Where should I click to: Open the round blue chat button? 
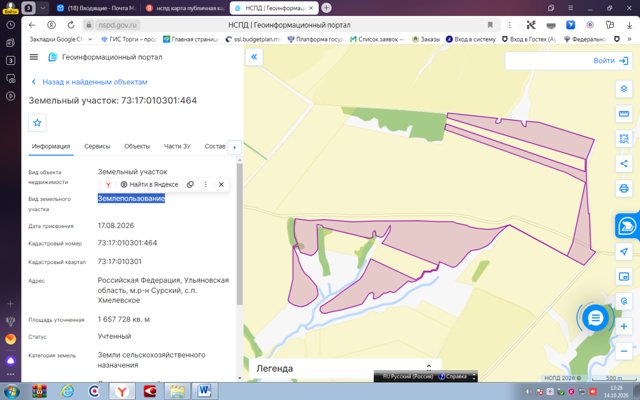(595, 318)
